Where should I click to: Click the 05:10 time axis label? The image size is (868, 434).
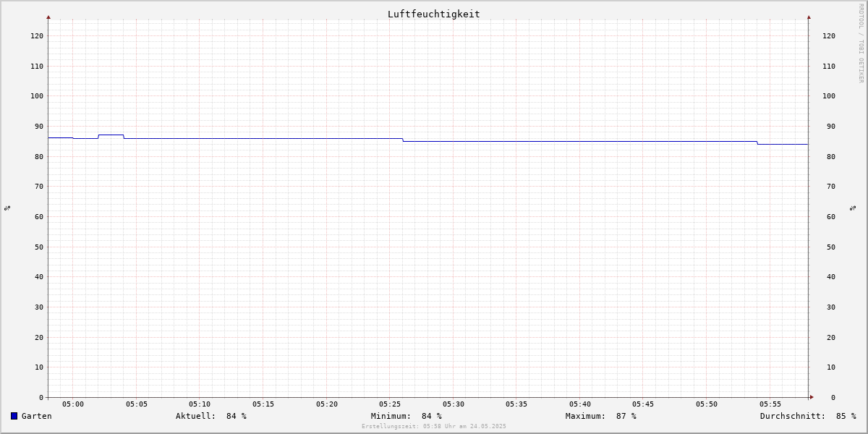[x=200, y=404]
